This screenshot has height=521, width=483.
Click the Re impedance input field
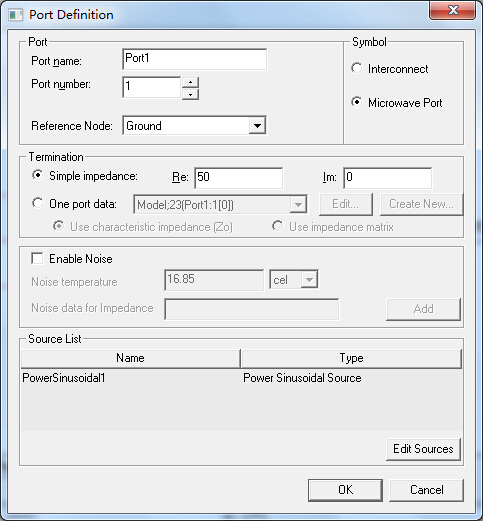pyautogui.click(x=239, y=178)
